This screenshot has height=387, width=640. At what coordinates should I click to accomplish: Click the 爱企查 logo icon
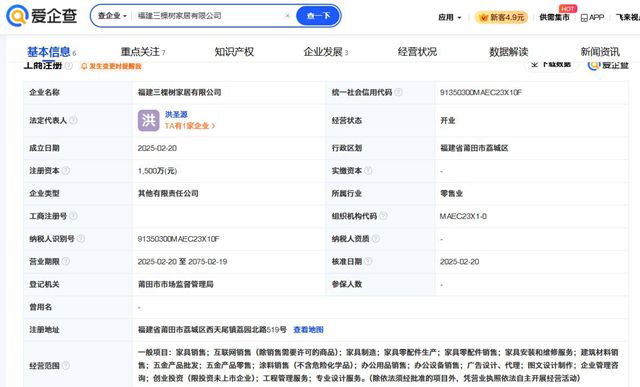(x=17, y=16)
